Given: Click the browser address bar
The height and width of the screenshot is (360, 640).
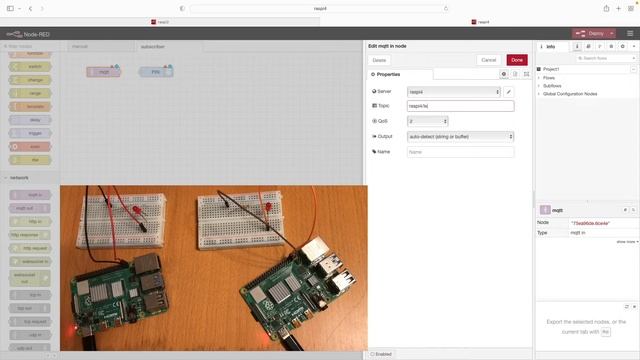Looking at the screenshot, I should click(320, 9).
